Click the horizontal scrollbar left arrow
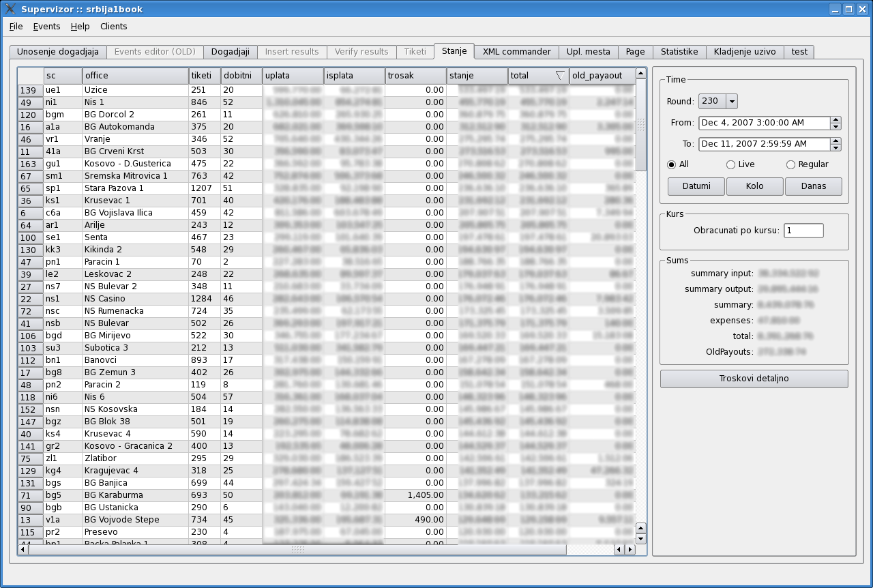Image resolution: width=873 pixels, height=588 pixels. pyautogui.click(x=23, y=549)
